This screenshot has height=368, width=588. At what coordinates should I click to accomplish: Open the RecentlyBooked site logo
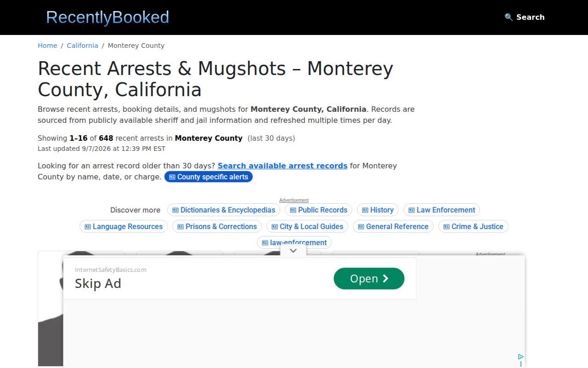click(107, 17)
